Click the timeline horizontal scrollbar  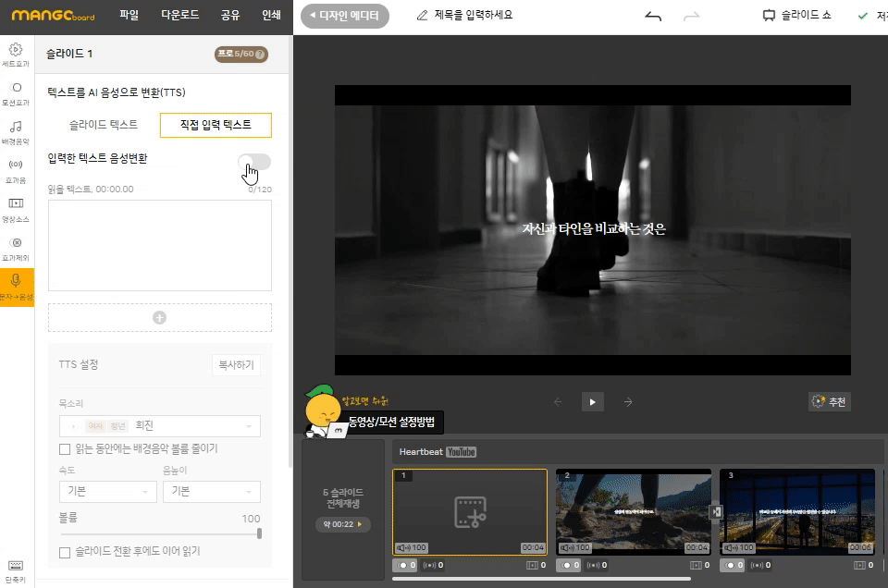point(541,579)
